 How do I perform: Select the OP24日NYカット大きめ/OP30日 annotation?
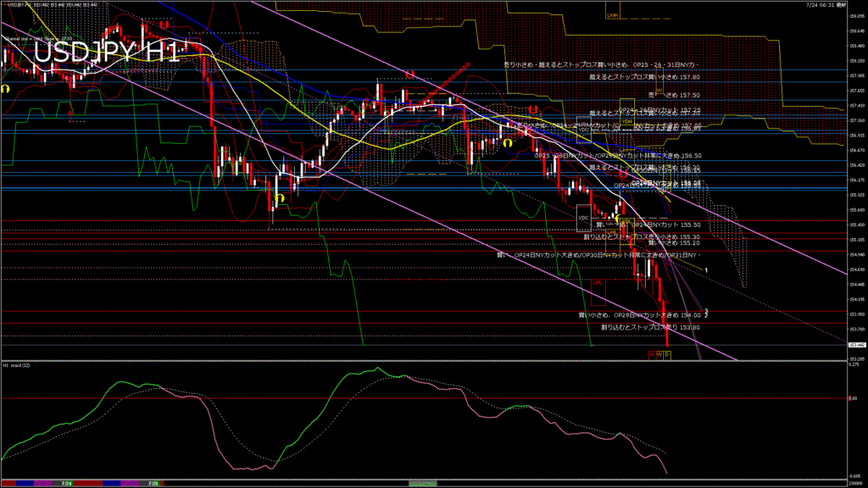[x=598, y=255]
